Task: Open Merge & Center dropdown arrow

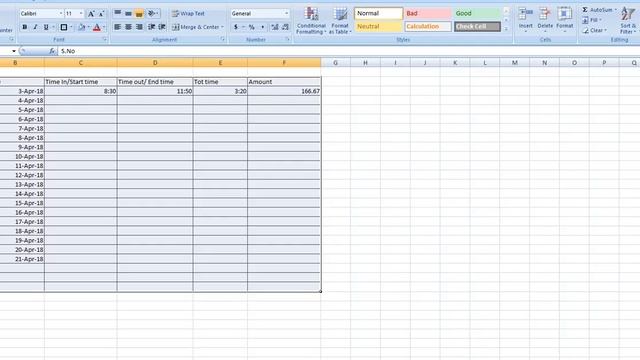Action: pyautogui.click(x=222, y=27)
